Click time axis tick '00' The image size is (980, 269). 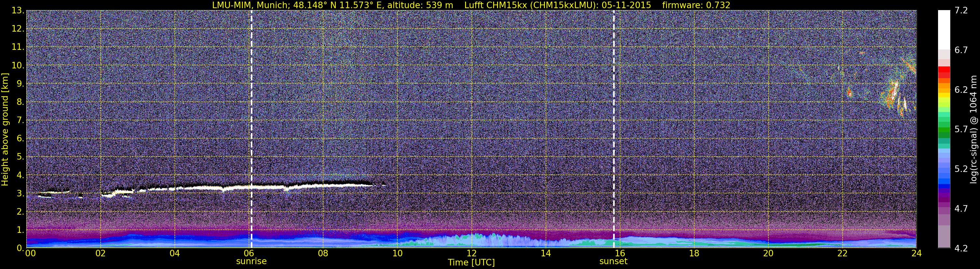31,253
